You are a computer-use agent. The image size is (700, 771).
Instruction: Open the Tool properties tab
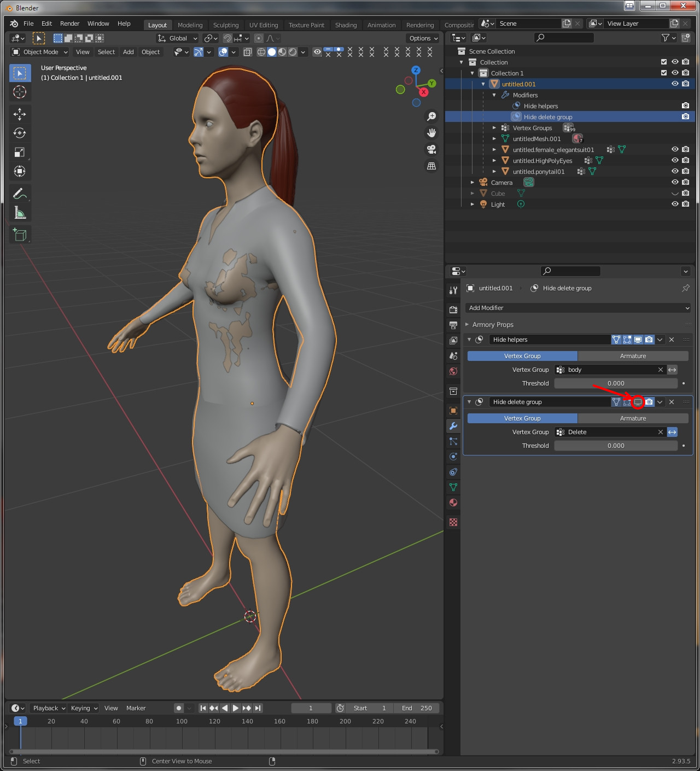453,290
